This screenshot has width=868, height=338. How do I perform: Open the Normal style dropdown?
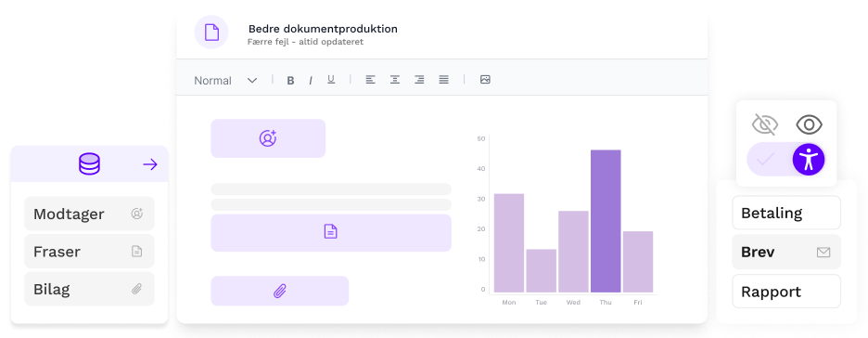tap(225, 81)
